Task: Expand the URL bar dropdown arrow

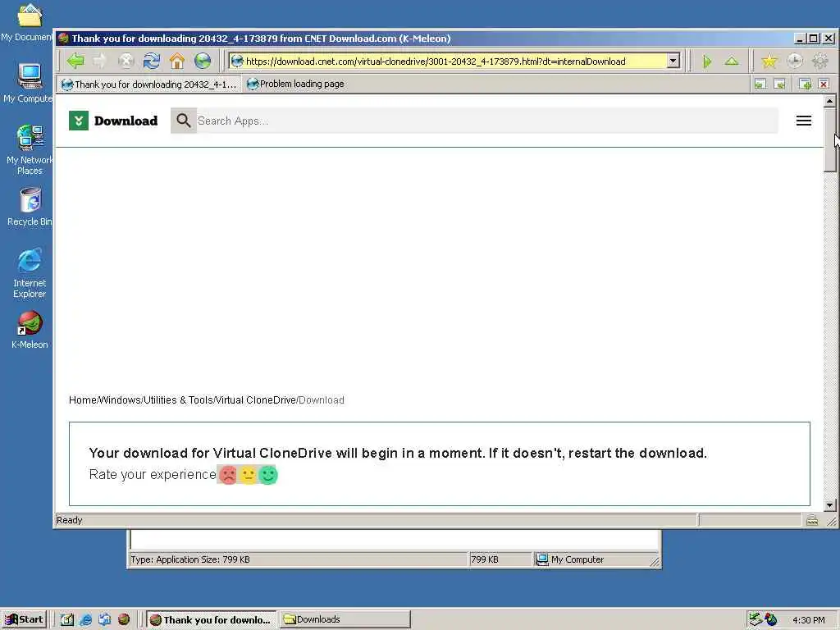Action: coord(673,61)
